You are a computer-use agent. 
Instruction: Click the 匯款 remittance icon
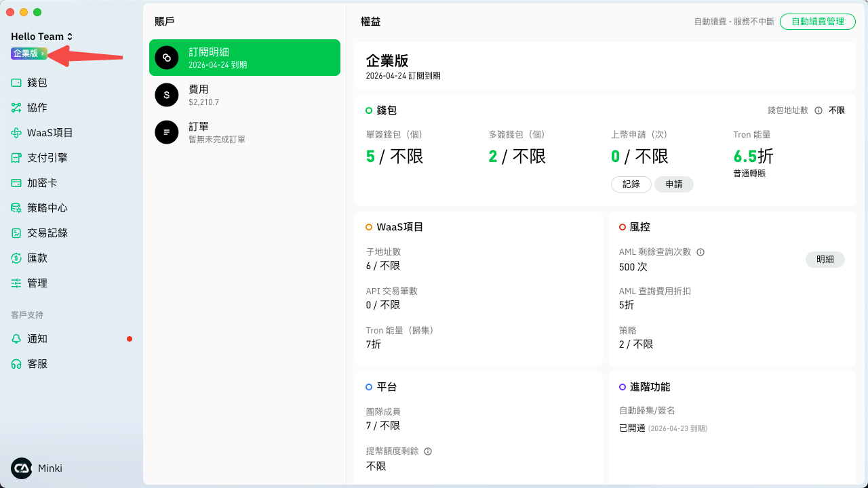click(16, 258)
